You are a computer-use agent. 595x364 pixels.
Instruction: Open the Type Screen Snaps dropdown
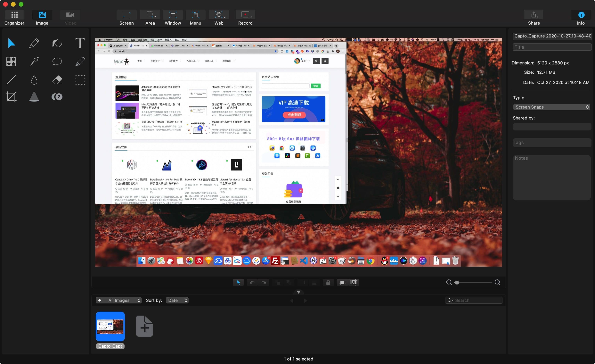552,107
